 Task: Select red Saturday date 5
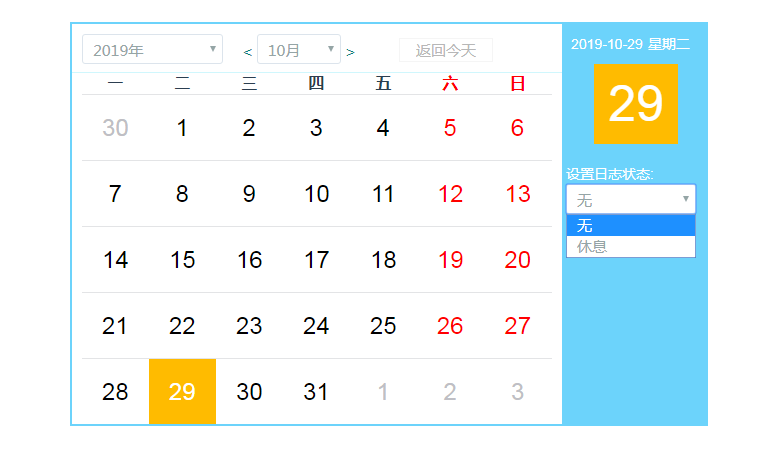click(450, 128)
